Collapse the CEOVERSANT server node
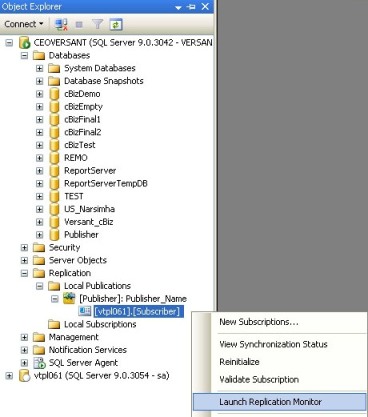The height and width of the screenshot is (417, 368). 9,43
